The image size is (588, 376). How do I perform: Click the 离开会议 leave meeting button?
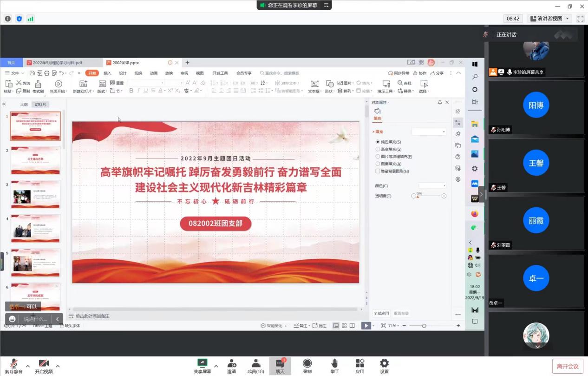pos(568,366)
